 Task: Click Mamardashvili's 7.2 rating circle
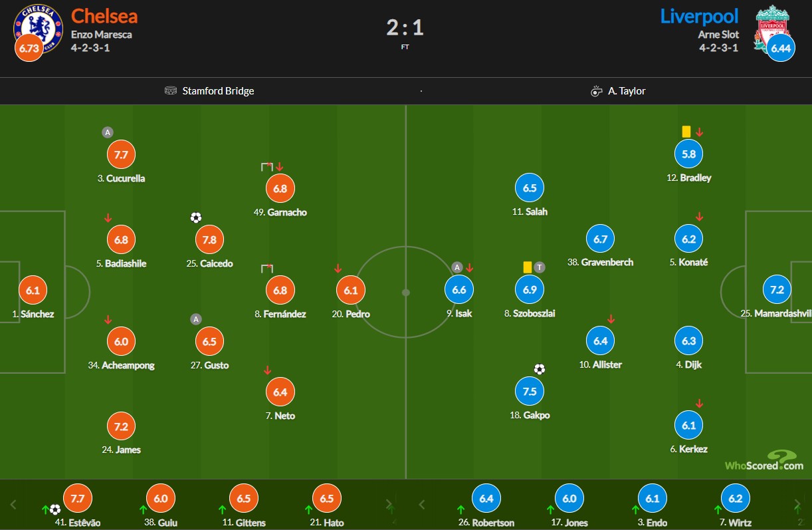[x=777, y=290]
